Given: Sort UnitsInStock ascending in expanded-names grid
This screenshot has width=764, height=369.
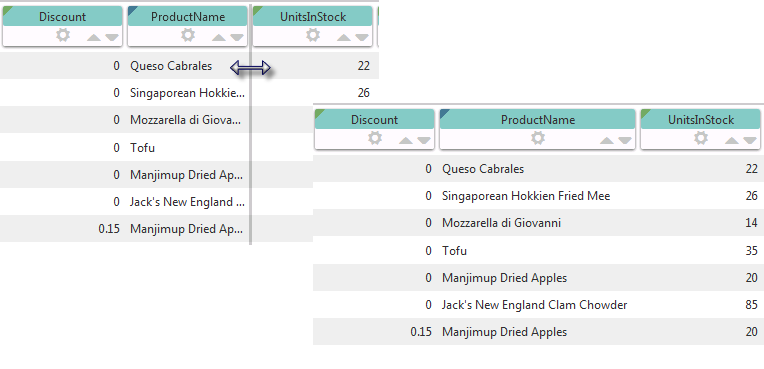Looking at the screenshot, I should pyautogui.click(x=732, y=141).
